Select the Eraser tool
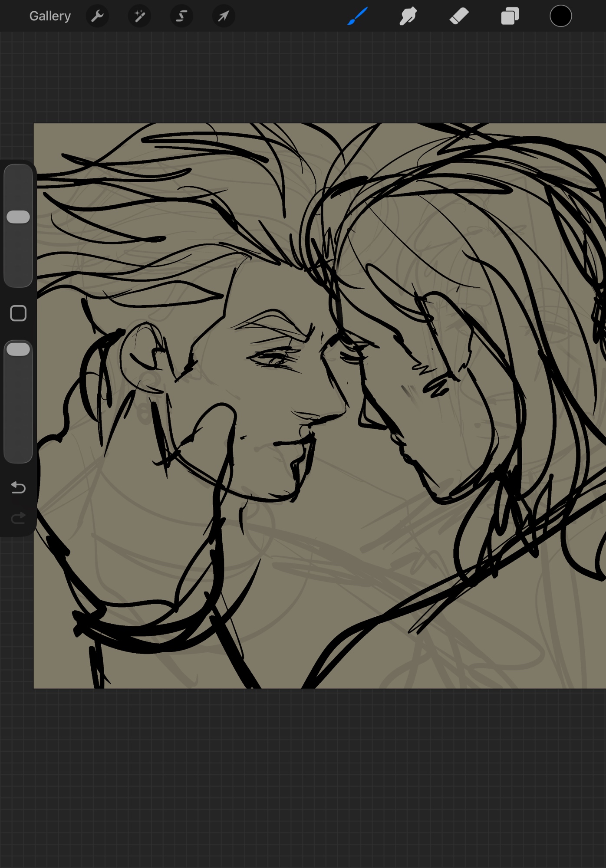 [x=459, y=16]
